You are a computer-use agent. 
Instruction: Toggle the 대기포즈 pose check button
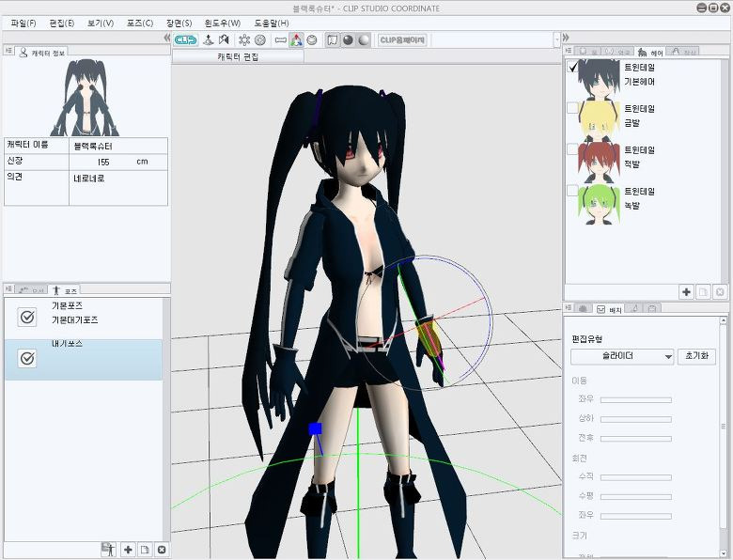click(27, 359)
